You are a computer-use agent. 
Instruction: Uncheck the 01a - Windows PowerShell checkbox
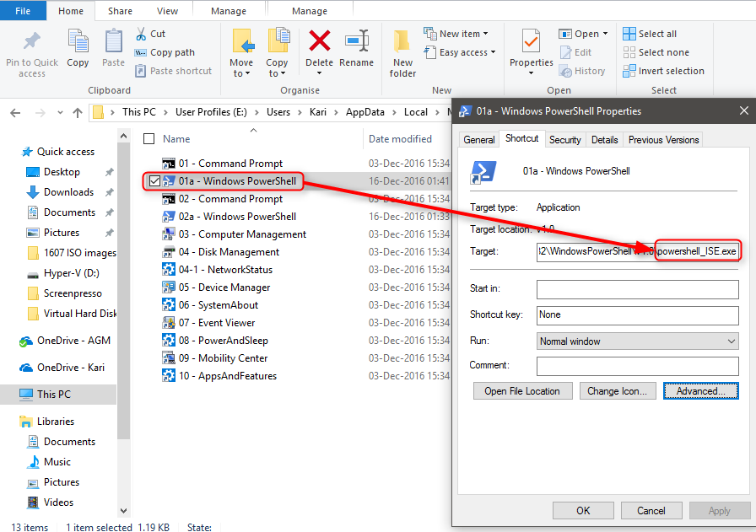154,181
